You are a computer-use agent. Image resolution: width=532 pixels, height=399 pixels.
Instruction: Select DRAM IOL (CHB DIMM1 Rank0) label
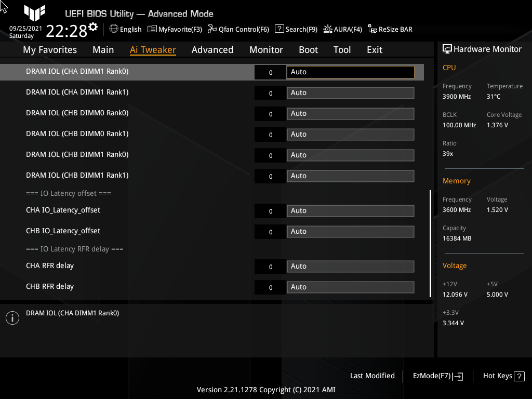coord(77,154)
